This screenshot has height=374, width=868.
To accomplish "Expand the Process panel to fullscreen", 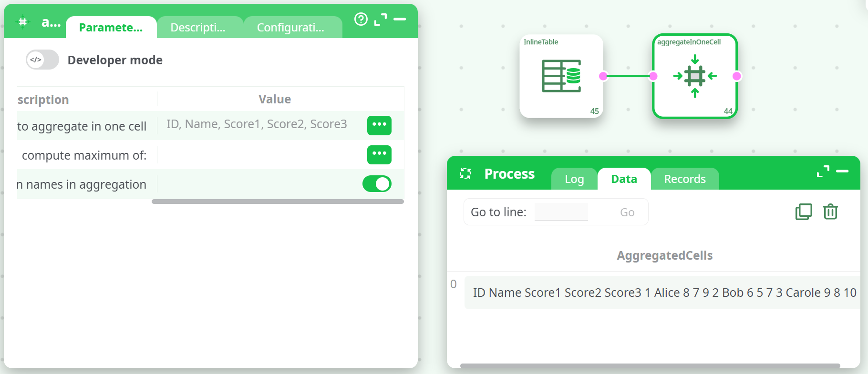I will [x=823, y=172].
